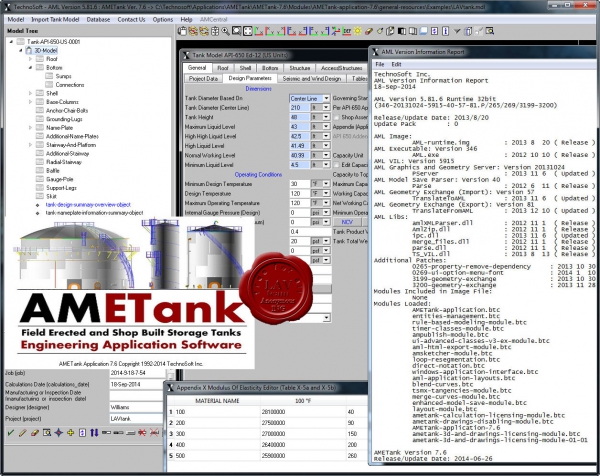
Task: Click the Calculations Date field 18-Sep-2014
Action: 137,384
